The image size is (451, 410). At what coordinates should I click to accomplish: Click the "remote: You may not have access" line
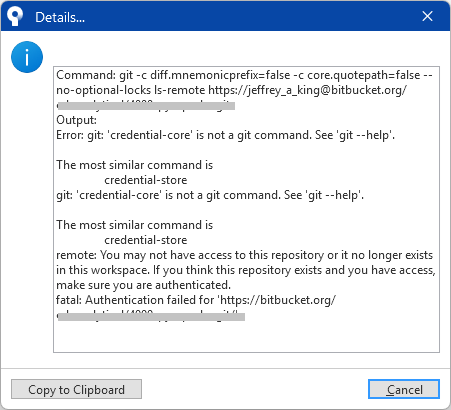pos(244,255)
